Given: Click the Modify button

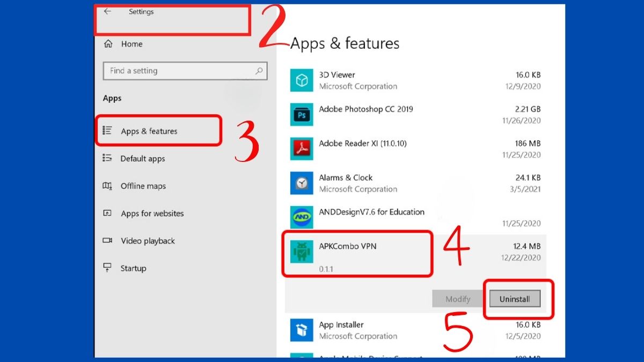Looking at the screenshot, I should pos(458,299).
